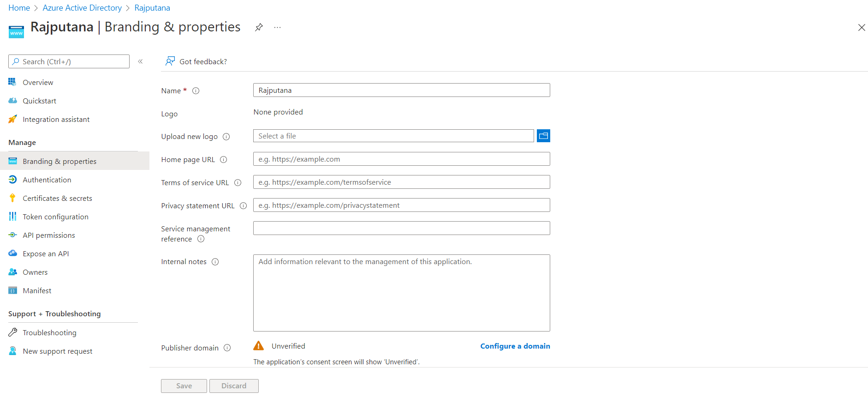868x398 pixels.
Task: Open API permissions page
Action: coord(48,235)
